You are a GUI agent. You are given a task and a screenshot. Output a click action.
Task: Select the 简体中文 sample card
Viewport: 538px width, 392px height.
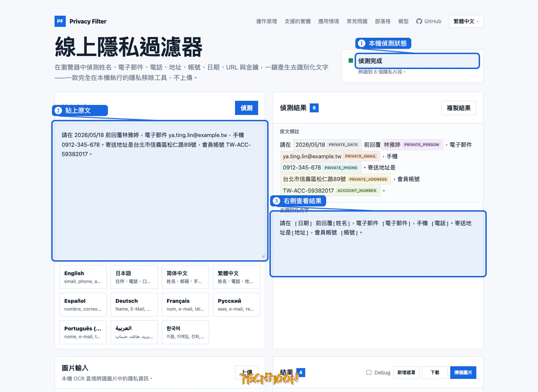pyautogui.click(x=185, y=277)
